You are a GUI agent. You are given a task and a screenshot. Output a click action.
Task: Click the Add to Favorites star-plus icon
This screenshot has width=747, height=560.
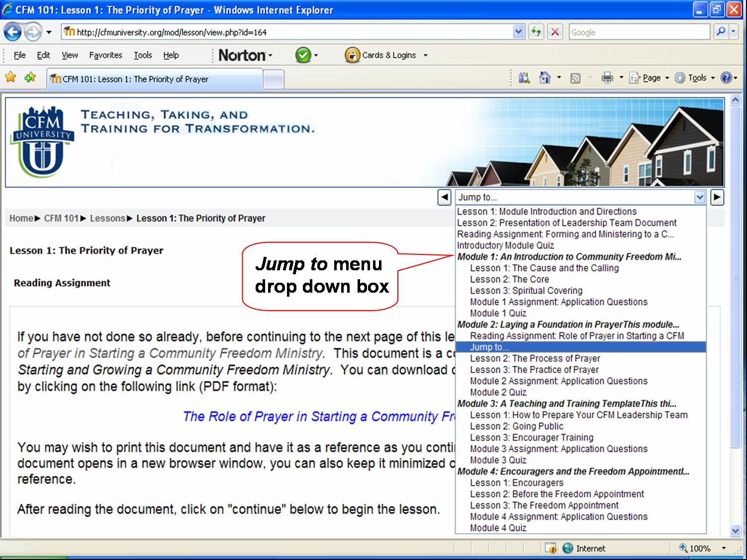point(30,77)
